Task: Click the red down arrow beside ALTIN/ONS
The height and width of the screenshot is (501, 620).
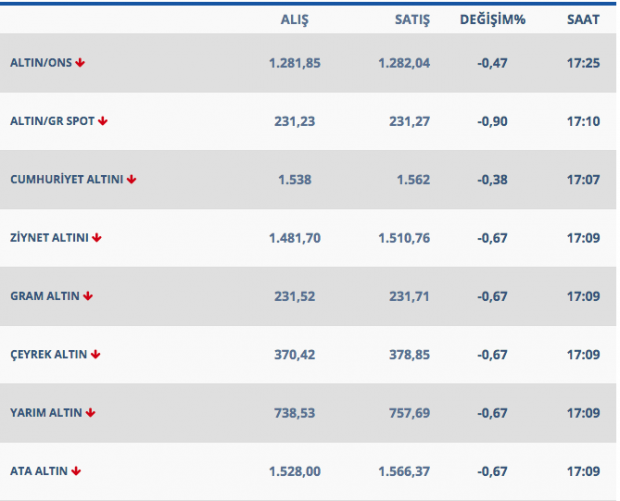Action: (x=80, y=63)
